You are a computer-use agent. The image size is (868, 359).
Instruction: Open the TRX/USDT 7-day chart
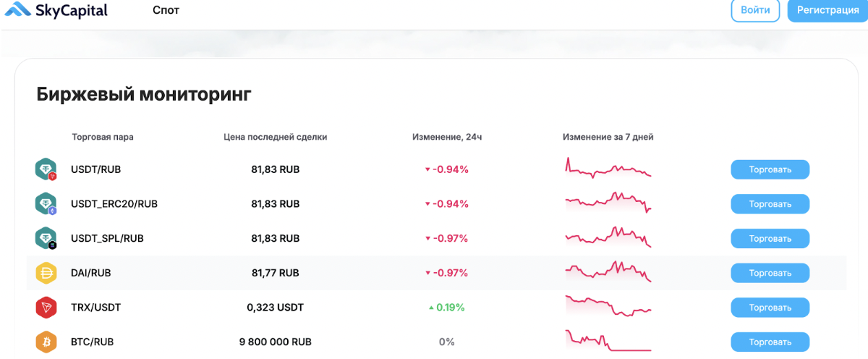pos(608,307)
